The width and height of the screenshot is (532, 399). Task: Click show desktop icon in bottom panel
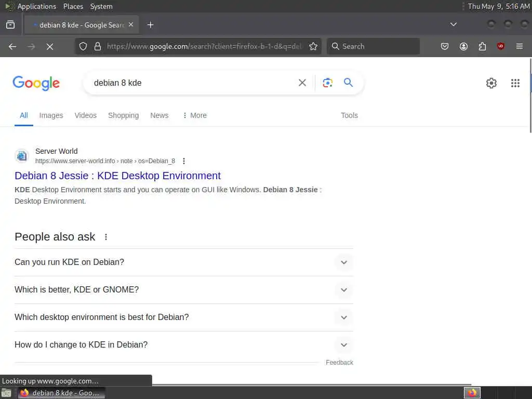click(6, 393)
